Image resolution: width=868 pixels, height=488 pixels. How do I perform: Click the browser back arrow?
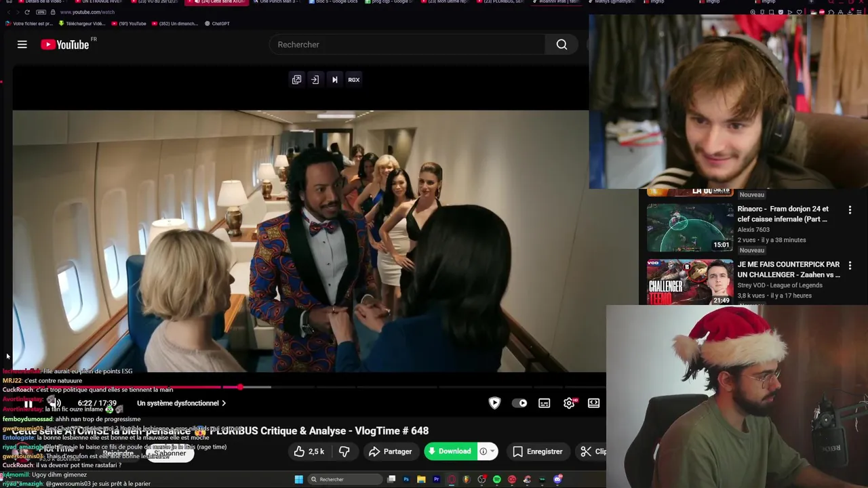click(x=7, y=12)
